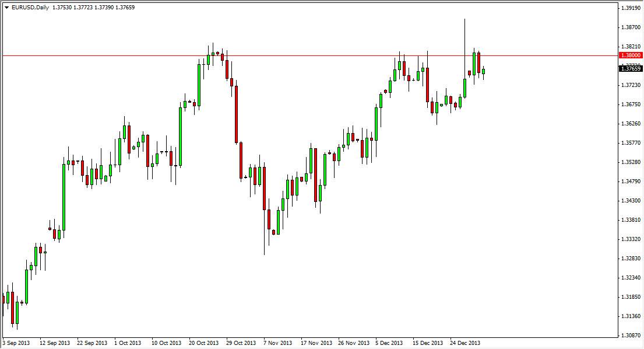
Task: Click the open price value 1.37530
Action: 62,8
